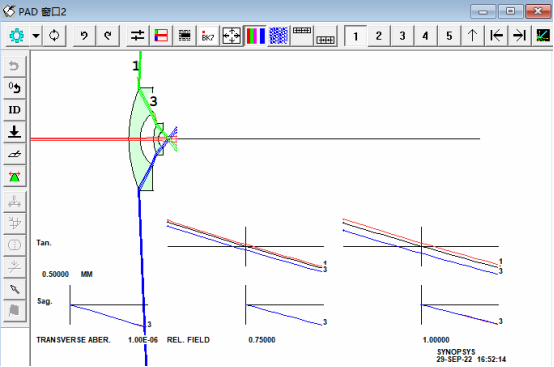Click the grayed undo arrow in left sidebar

(x=14, y=66)
